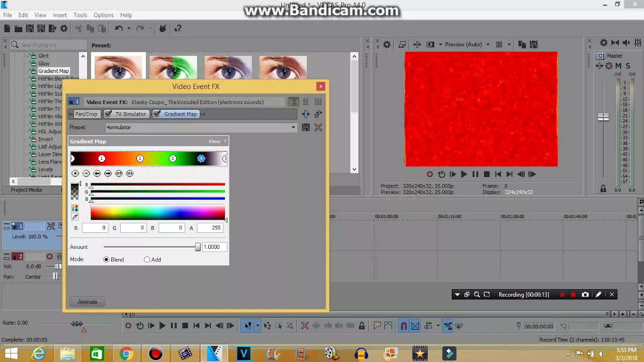
Task: Create a new project via the toolbar icon
Action: 7,29
